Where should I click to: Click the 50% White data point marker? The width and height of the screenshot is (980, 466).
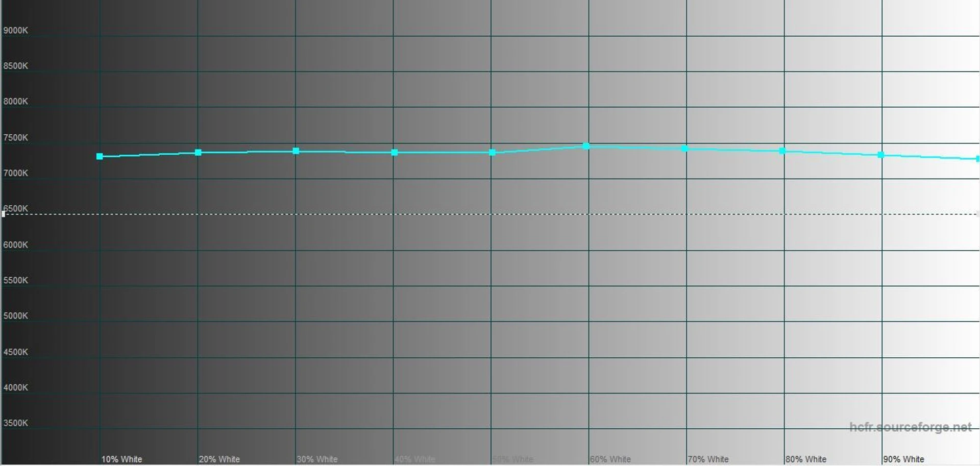492,153
